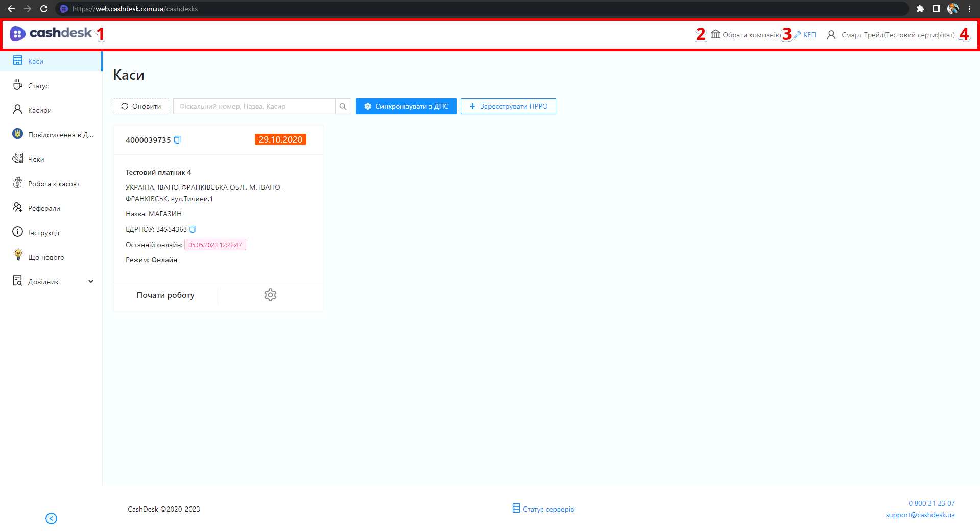Open Смарт Трейд user account menu
This screenshot has height=531, width=980.
(x=891, y=35)
